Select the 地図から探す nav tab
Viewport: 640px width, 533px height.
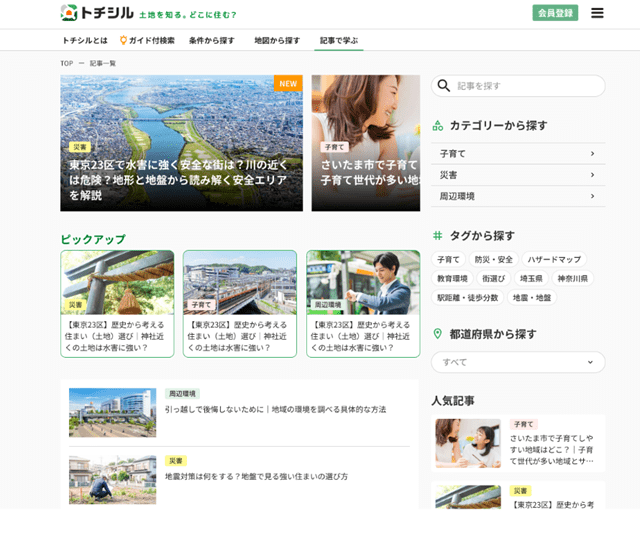coord(277,41)
